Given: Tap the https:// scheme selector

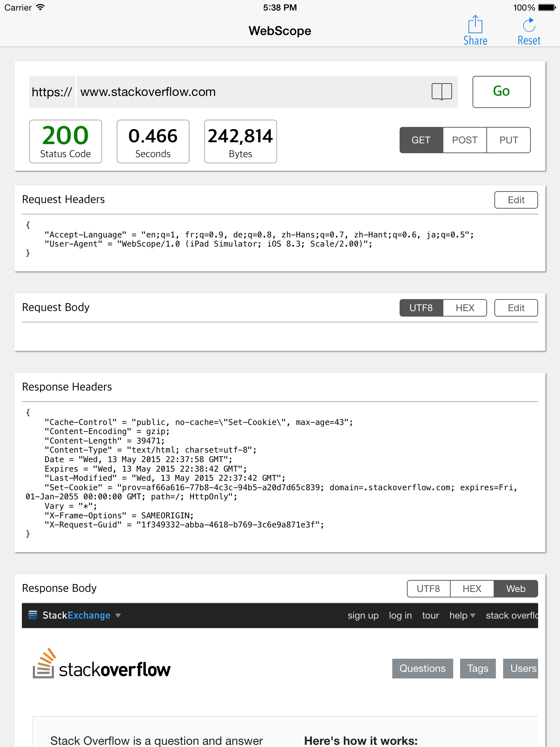Looking at the screenshot, I should pos(52,92).
